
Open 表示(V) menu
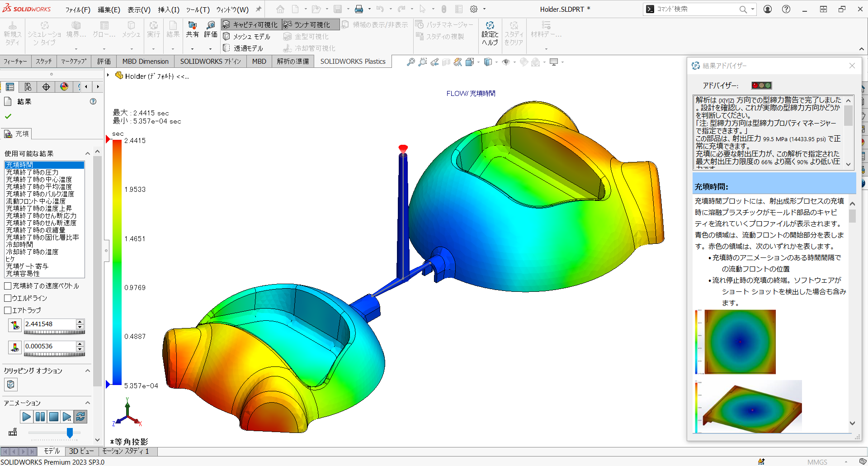click(x=139, y=10)
